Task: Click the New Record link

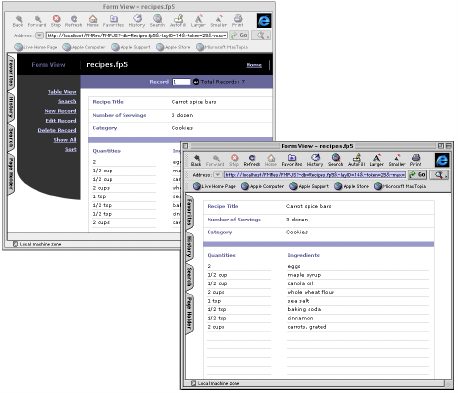Action: click(x=60, y=111)
